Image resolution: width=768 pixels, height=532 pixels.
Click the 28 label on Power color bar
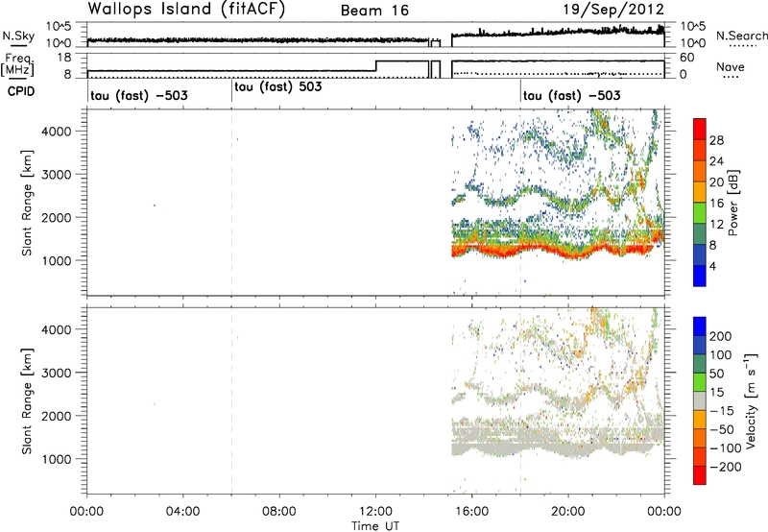(716, 140)
